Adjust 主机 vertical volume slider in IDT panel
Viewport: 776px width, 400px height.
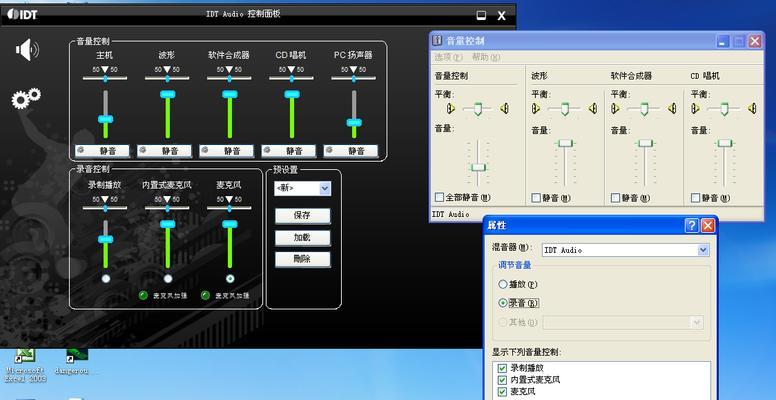[x=105, y=119]
